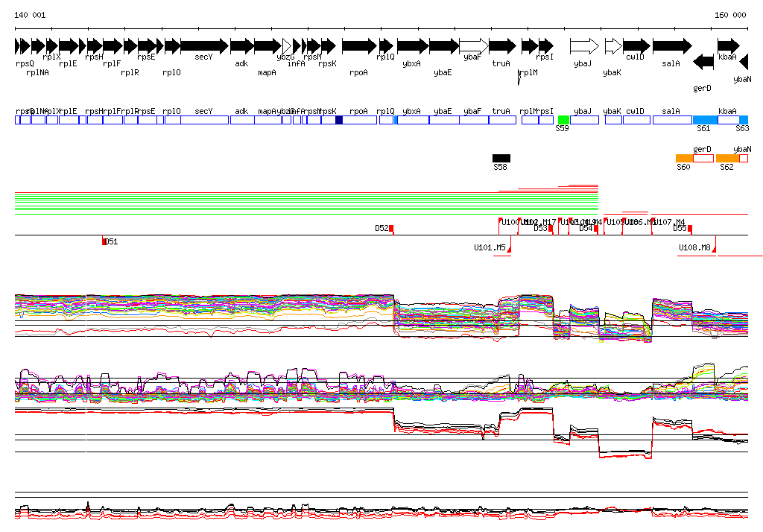763x532 pixels.
Task: Select the blue-outlined truA box
Action: click(503, 120)
